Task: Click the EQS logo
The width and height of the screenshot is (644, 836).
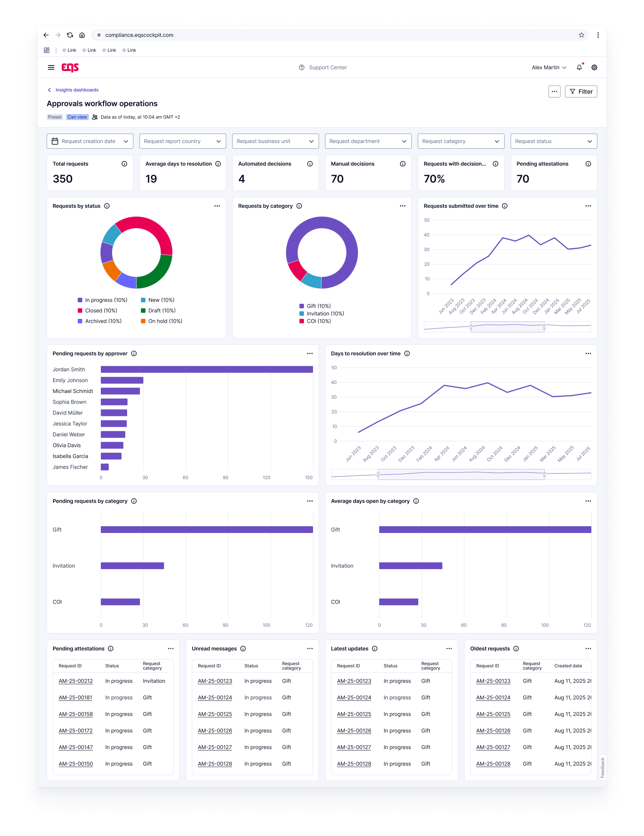Action: click(70, 67)
